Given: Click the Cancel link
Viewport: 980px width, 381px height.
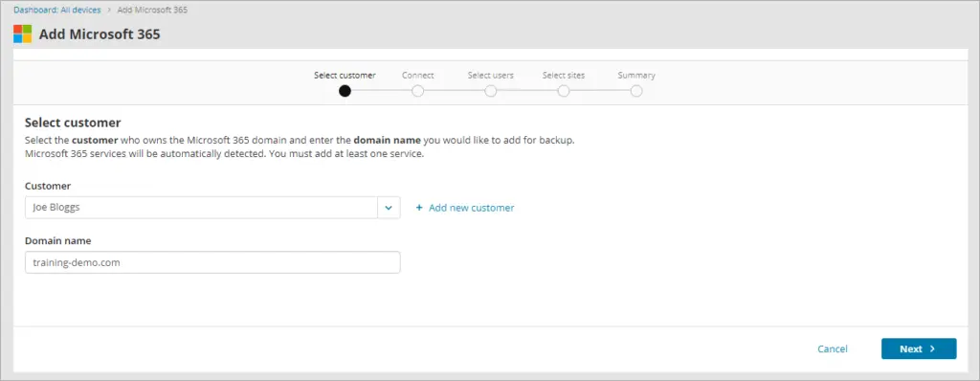Looking at the screenshot, I should [833, 349].
